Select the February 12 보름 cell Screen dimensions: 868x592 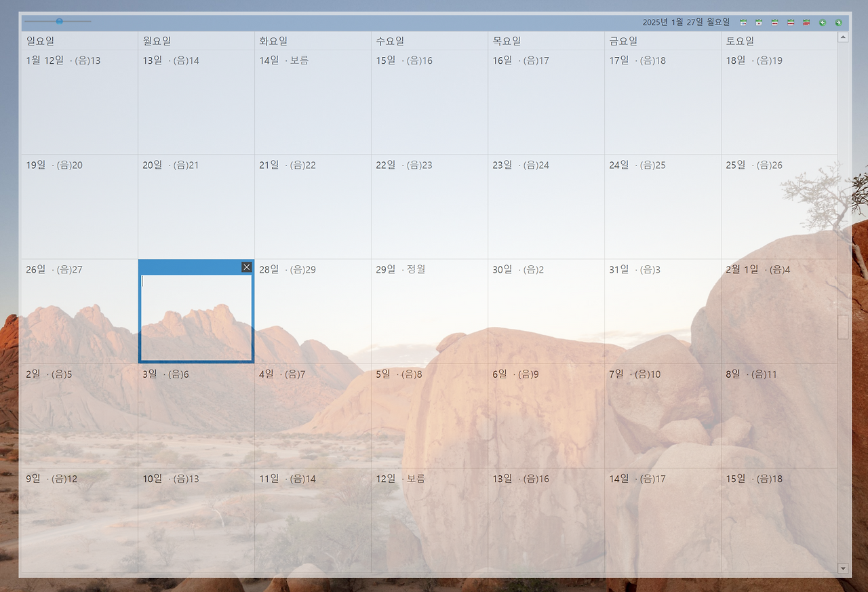[x=429, y=522]
